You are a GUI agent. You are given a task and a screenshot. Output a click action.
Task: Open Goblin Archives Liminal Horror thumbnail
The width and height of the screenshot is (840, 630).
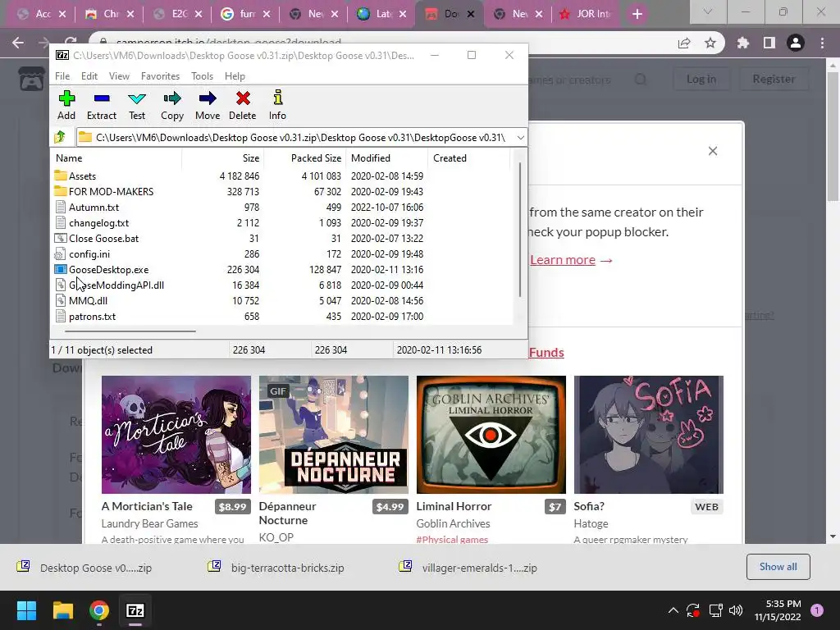click(x=491, y=435)
